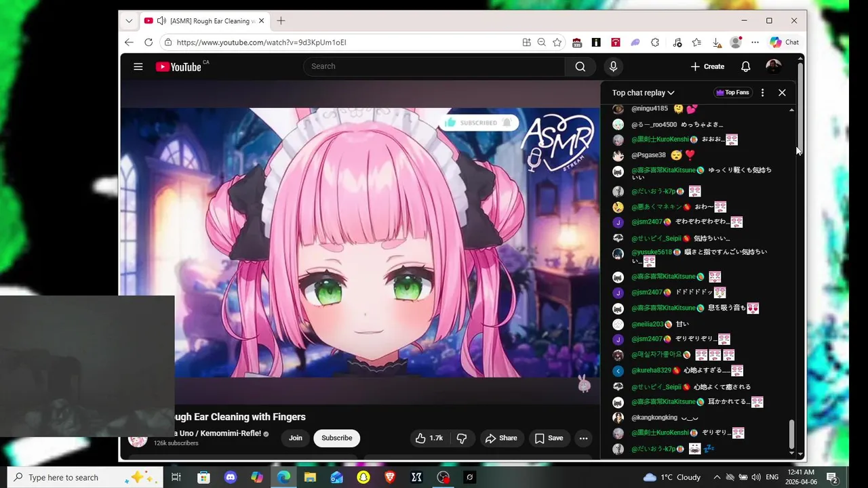Click the black info extension icon
The width and height of the screenshot is (868, 488).
[596, 42]
